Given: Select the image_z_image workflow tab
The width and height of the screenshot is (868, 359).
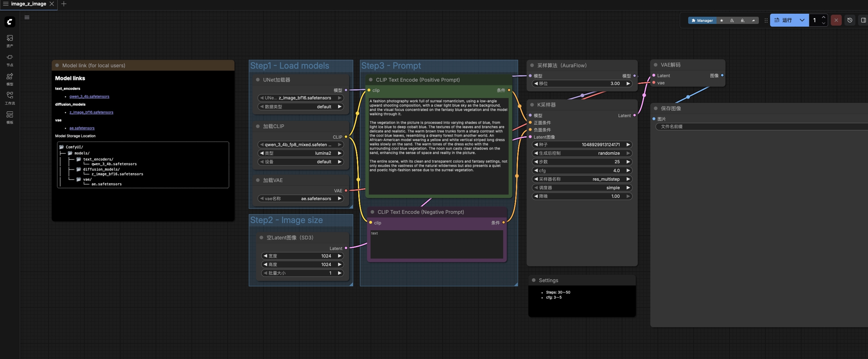Looking at the screenshot, I should [29, 4].
